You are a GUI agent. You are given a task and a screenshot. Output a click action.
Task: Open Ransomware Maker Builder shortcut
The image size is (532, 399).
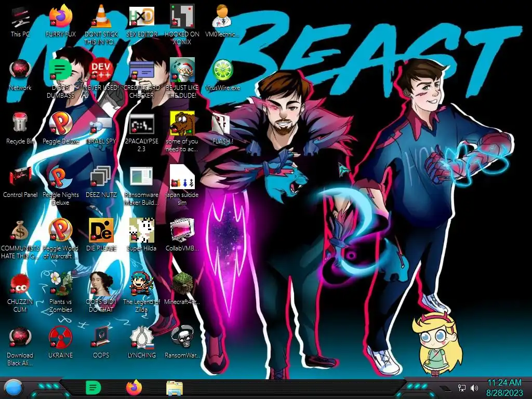[x=141, y=177]
